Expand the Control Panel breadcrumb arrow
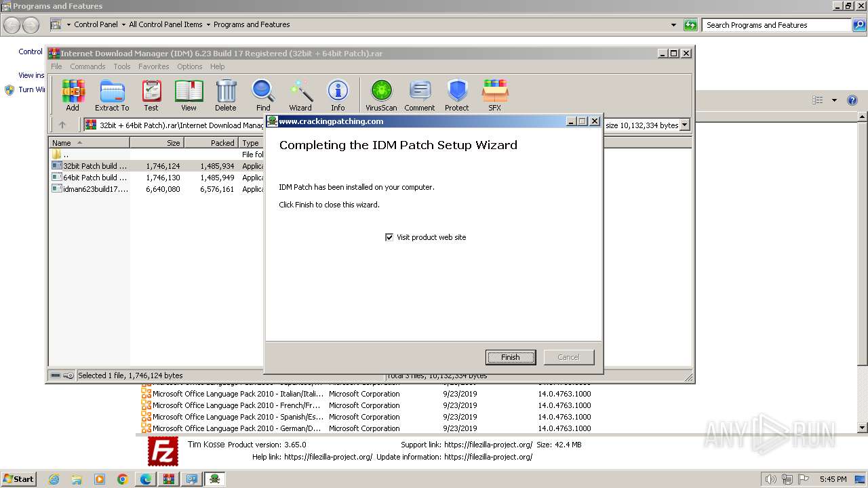The height and width of the screenshot is (488, 868). [x=122, y=24]
